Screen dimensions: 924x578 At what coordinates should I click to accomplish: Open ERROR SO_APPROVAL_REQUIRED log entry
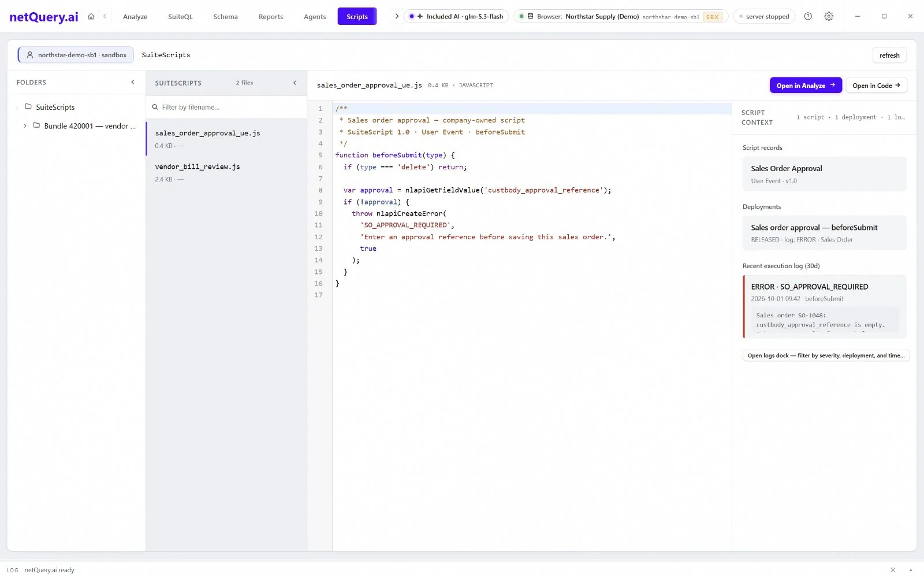point(824,306)
